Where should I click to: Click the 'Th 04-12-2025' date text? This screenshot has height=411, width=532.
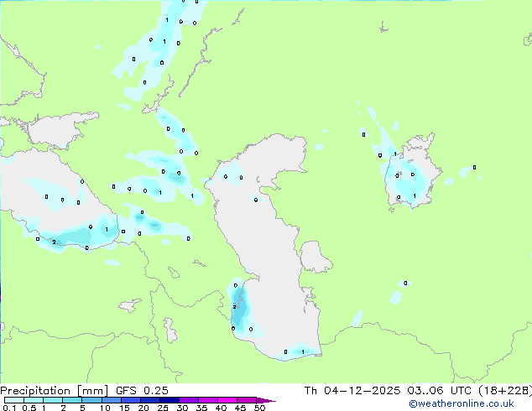[x=352, y=391]
